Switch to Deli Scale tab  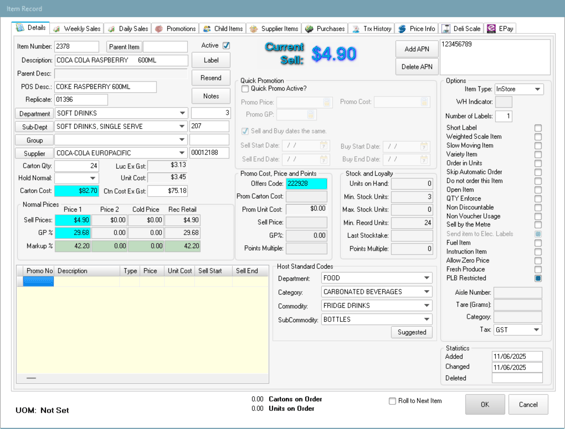pos(462,28)
